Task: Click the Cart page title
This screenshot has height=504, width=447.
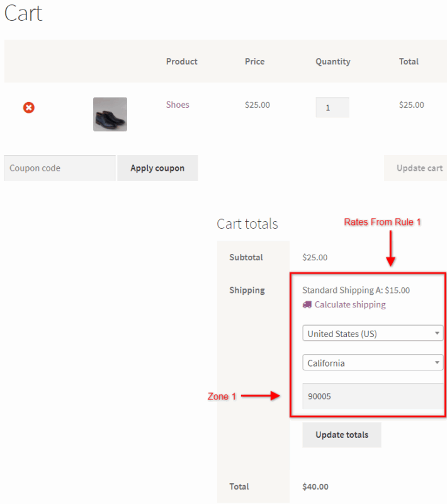Action: tap(23, 13)
